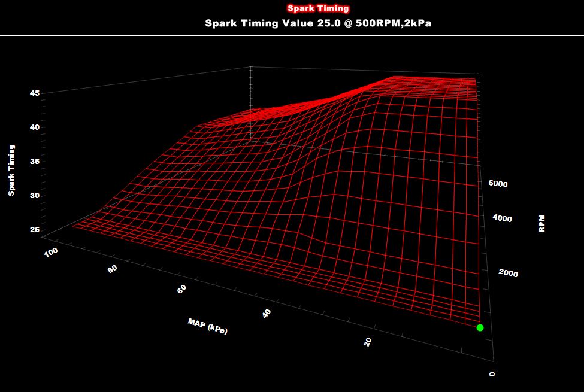Click the RPM axis label
Viewport: 584px width, 392px height.
(541, 223)
